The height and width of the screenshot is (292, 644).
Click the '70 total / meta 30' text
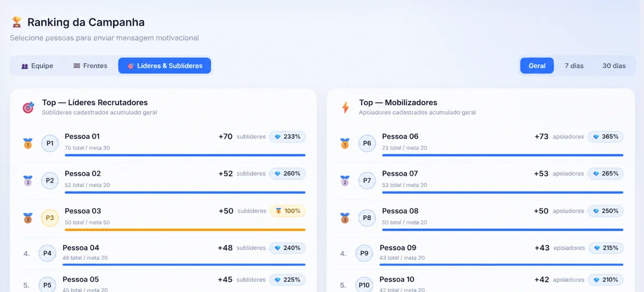pyautogui.click(x=87, y=148)
